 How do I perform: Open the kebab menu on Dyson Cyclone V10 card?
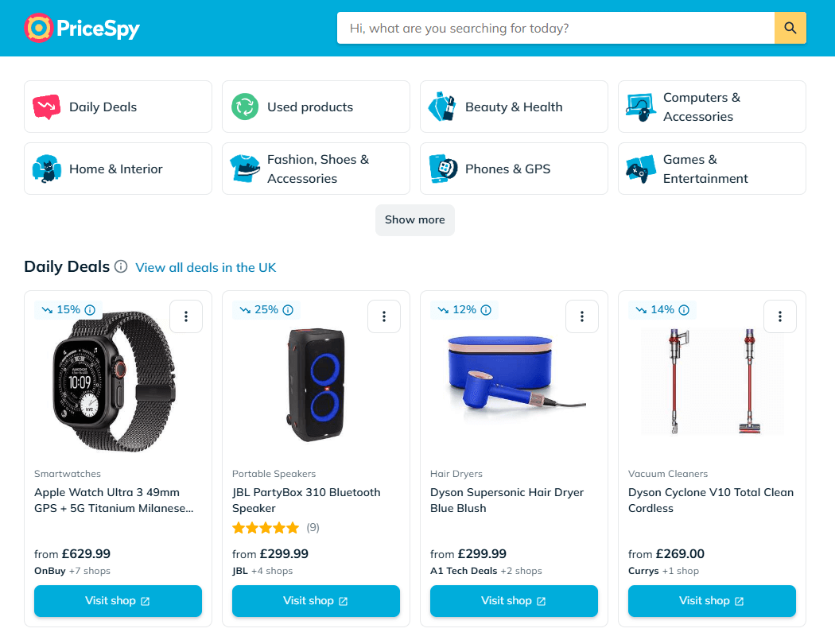[x=779, y=316]
